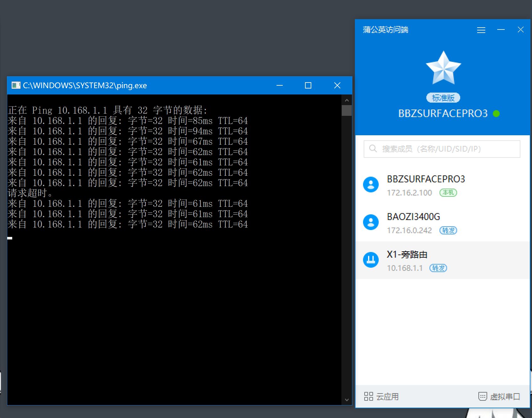
Task: Click 转发 badge next to 10.168.1.1
Action: [438, 268]
